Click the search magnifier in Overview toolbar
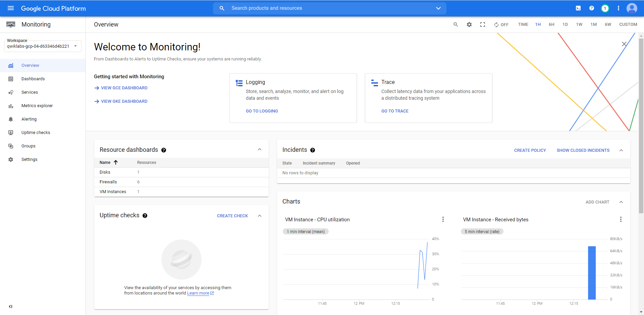This screenshot has height=315, width=644. (455, 25)
